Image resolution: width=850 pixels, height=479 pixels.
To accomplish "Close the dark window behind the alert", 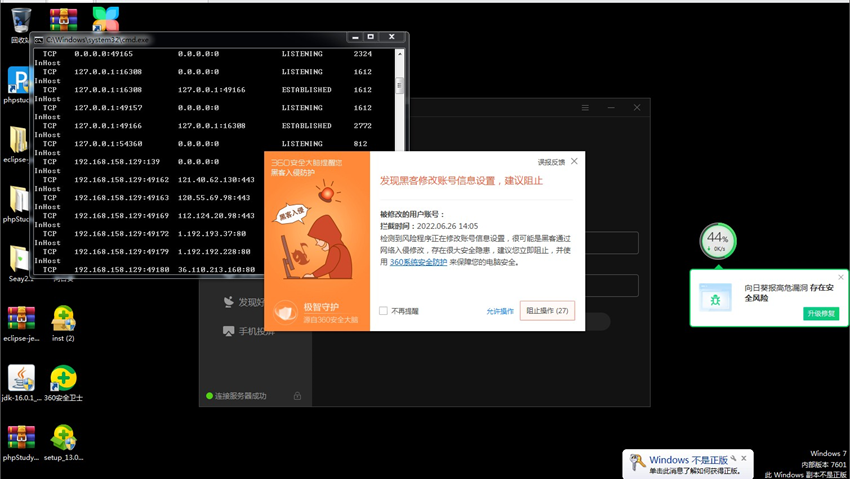I will (x=637, y=108).
